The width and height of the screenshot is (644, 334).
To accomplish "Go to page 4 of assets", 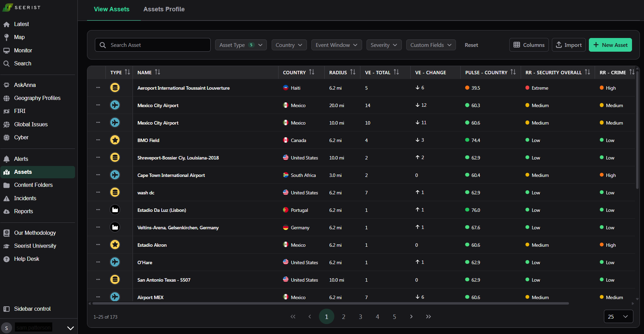I will point(377,317).
